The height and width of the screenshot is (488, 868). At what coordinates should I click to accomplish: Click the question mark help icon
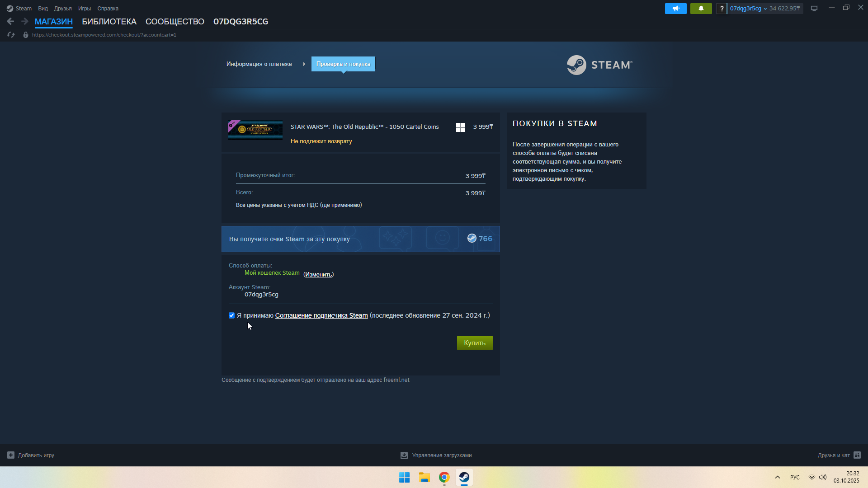[x=722, y=9]
